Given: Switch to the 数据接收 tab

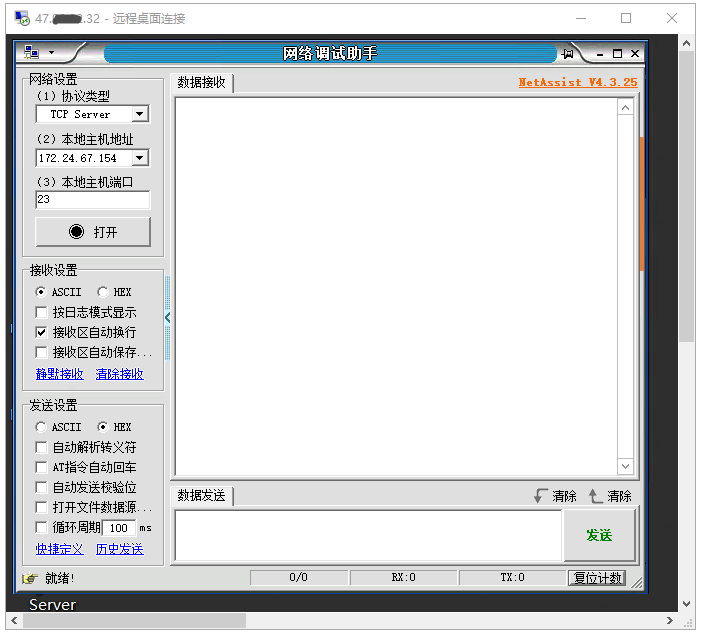Looking at the screenshot, I should click(x=202, y=83).
